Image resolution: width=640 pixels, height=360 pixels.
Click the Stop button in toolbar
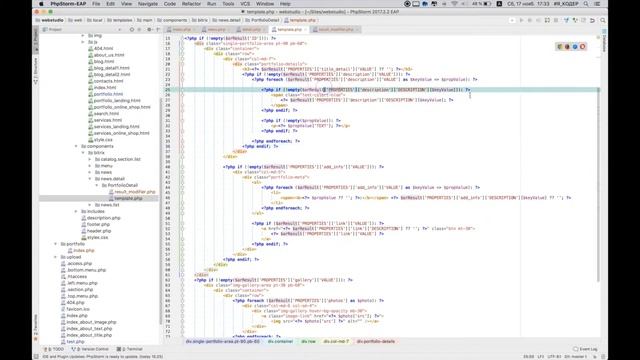click(x=556, y=20)
